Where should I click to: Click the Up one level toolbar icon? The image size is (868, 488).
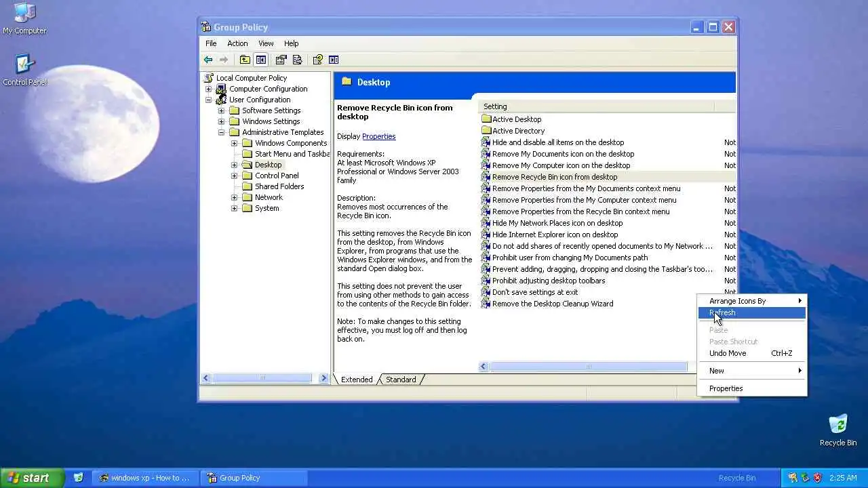tap(245, 60)
